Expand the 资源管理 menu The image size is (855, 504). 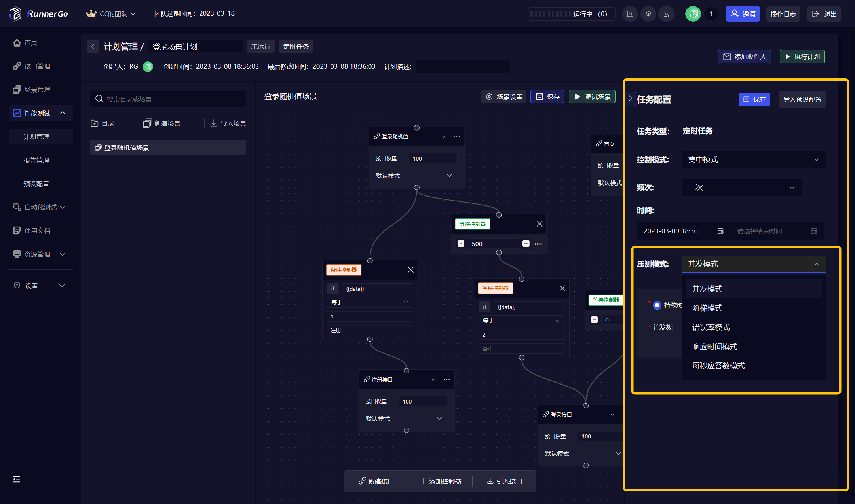[x=63, y=254]
